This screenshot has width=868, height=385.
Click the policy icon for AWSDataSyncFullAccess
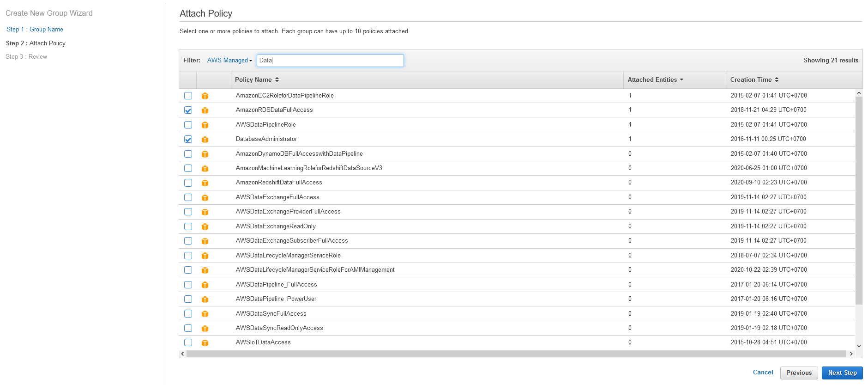pyautogui.click(x=205, y=314)
